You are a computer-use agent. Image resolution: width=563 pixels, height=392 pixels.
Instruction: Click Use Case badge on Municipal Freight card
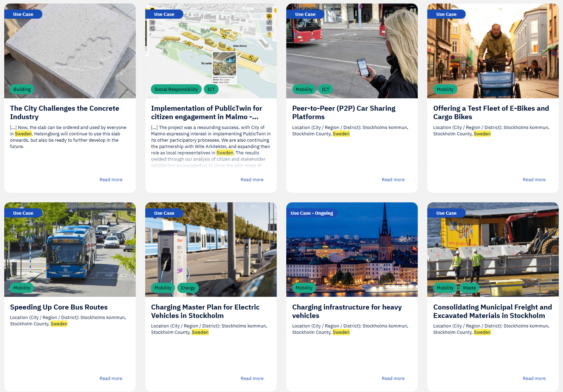tap(446, 213)
